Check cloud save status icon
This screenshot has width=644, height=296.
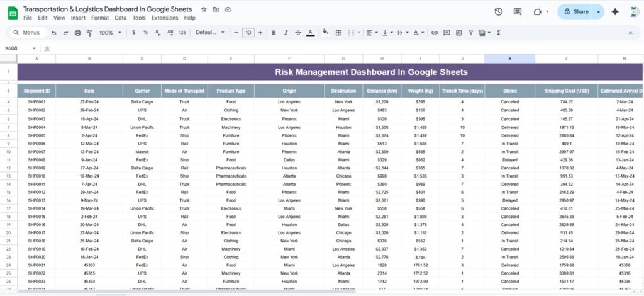[x=228, y=9]
